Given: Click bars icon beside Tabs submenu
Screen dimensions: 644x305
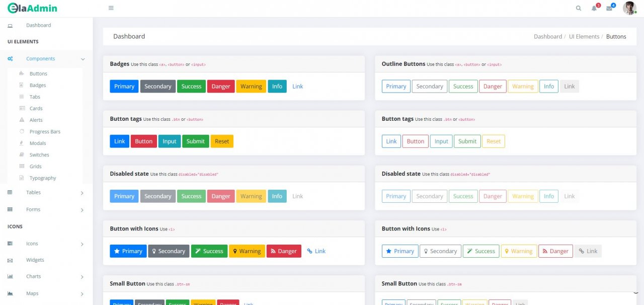Looking at the screenshot, I should [x=22, y=97].
